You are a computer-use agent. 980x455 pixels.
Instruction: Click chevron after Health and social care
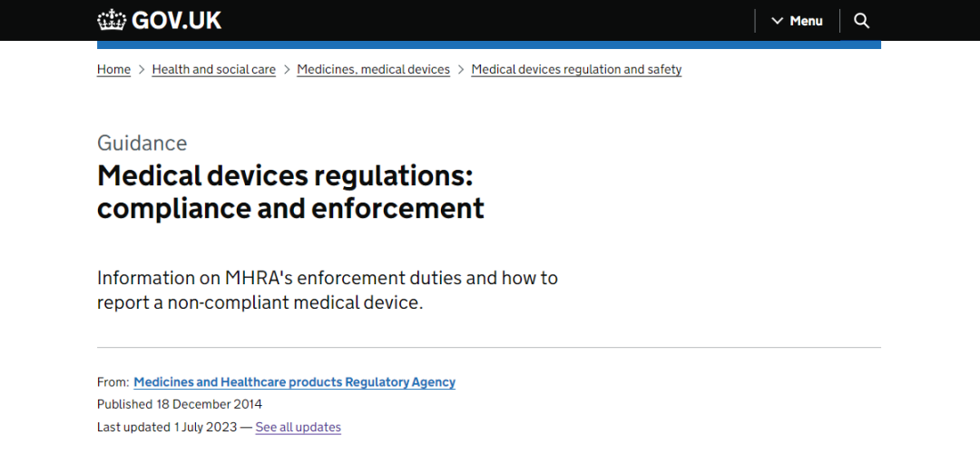tap(287, 69)
